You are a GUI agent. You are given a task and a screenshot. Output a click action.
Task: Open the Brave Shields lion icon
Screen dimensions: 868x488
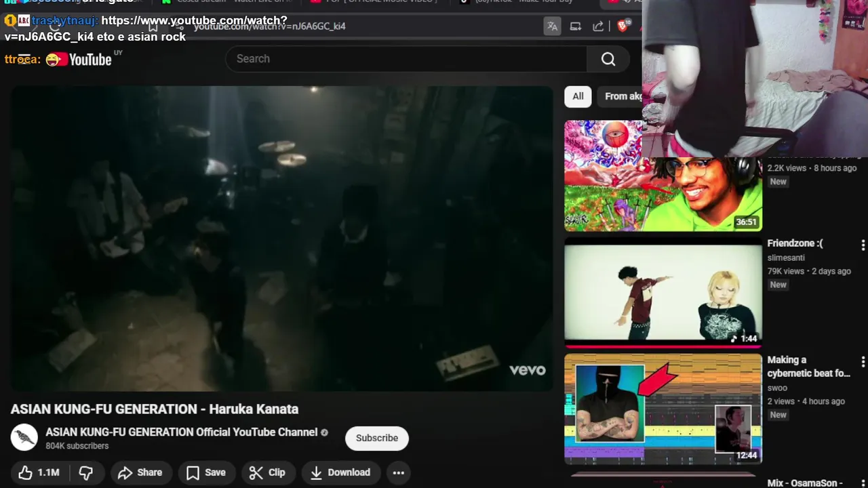click(623, 26)
